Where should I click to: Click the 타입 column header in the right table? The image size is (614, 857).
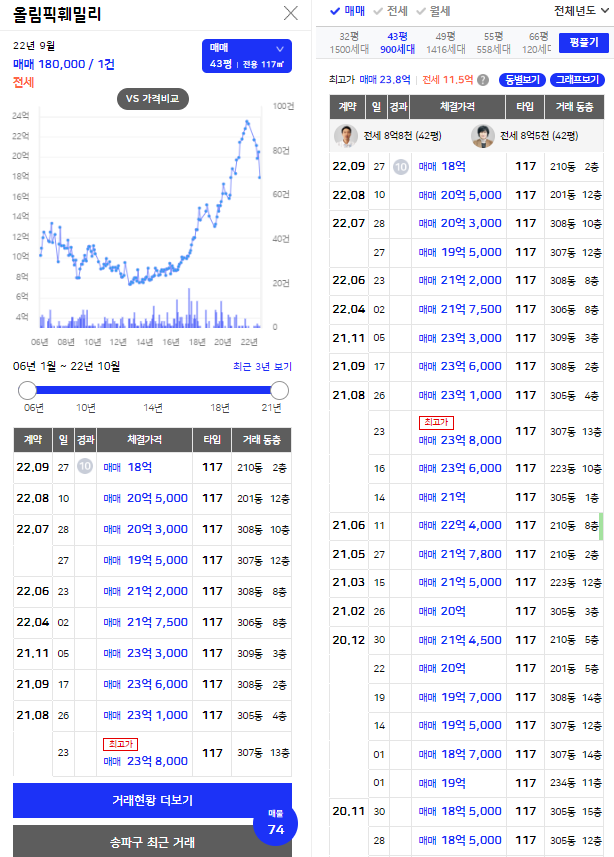click(525, 107)
